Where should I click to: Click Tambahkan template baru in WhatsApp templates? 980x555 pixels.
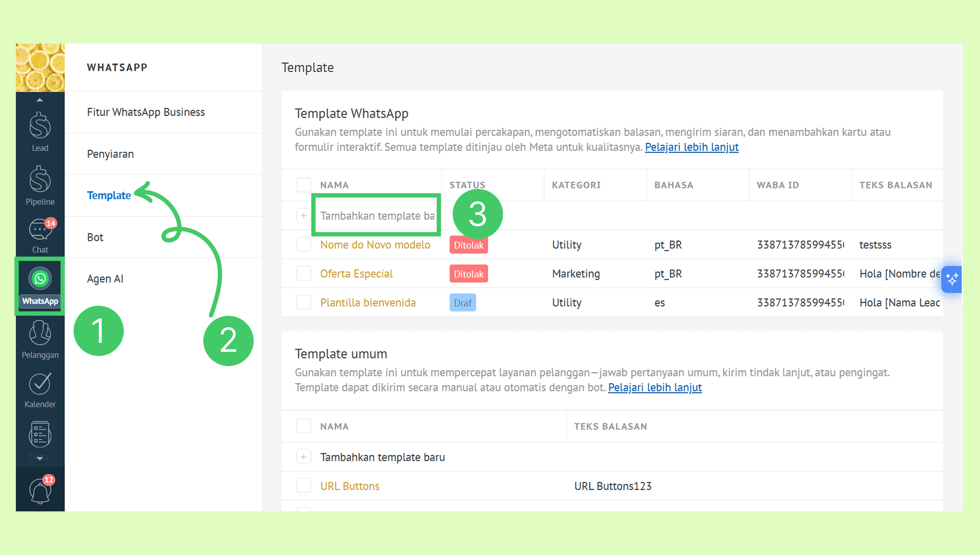coord(377,216)
